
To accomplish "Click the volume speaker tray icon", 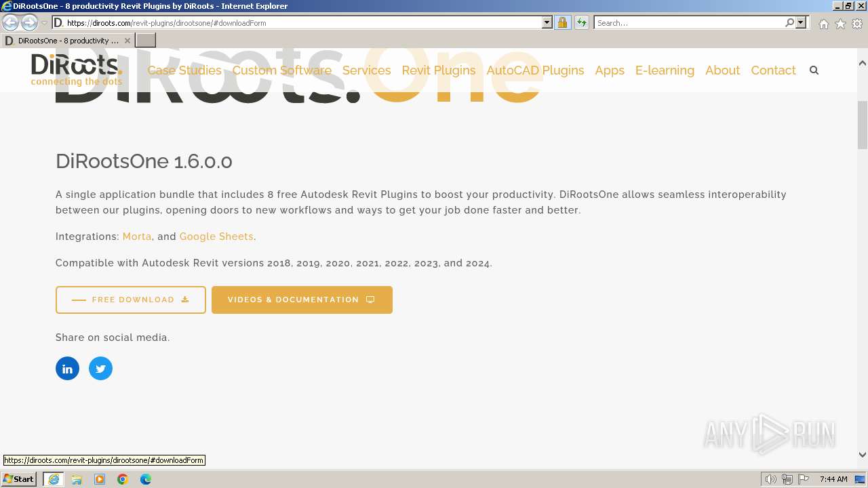I will point(771,479).
